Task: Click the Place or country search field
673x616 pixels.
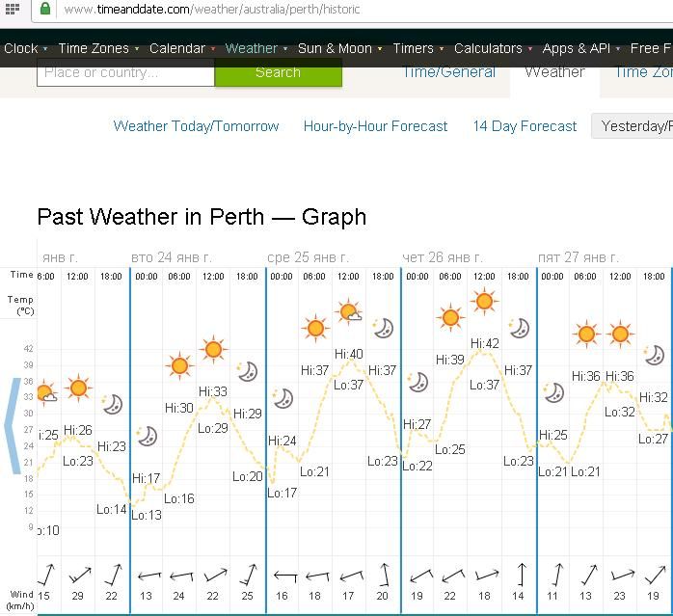Action: 125,72
